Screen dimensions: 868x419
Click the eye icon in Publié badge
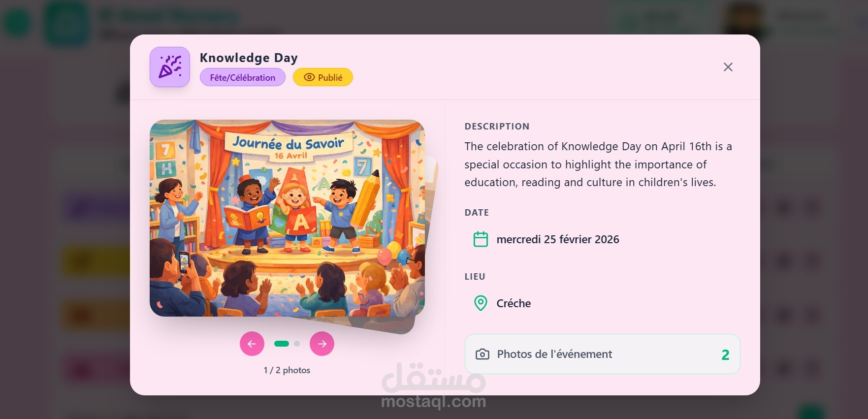309,77
